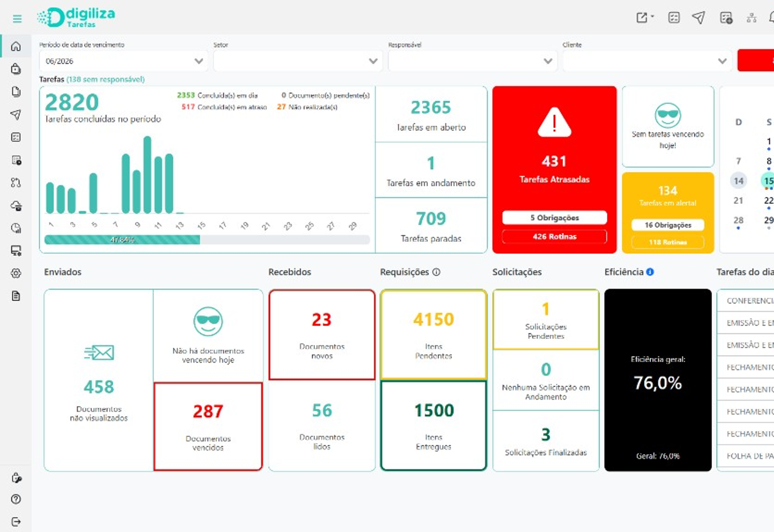The image size is (774, 532).
Task: Click the logout icon at sidebar bottom
Action: point(16,522)
